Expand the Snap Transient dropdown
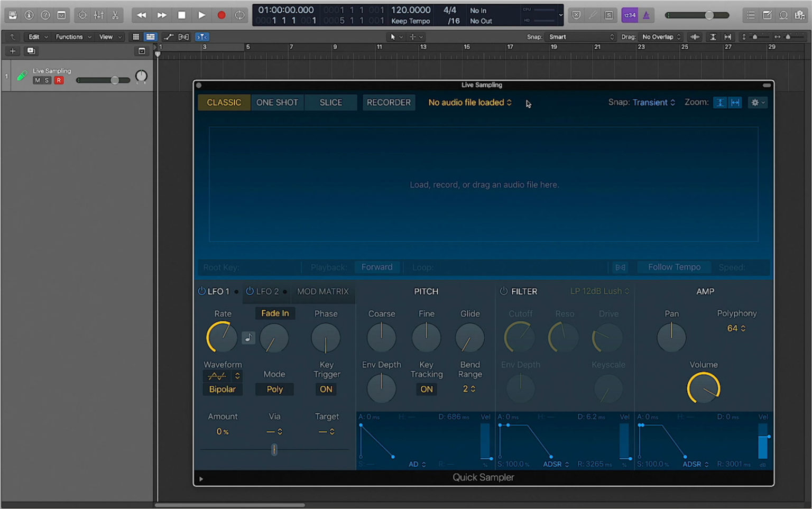Viewport: 812px width, 509px height. pyautogui.click(x=654, y=103)
